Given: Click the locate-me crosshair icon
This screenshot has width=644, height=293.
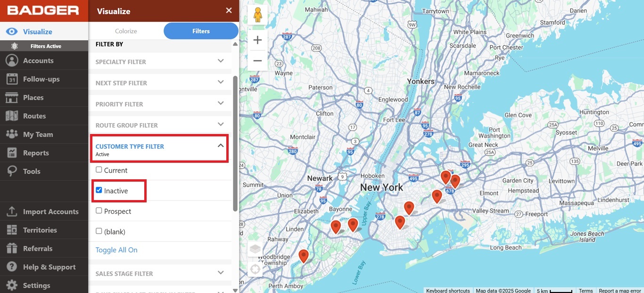Looking at the screenshot, I should pos(255,269).
